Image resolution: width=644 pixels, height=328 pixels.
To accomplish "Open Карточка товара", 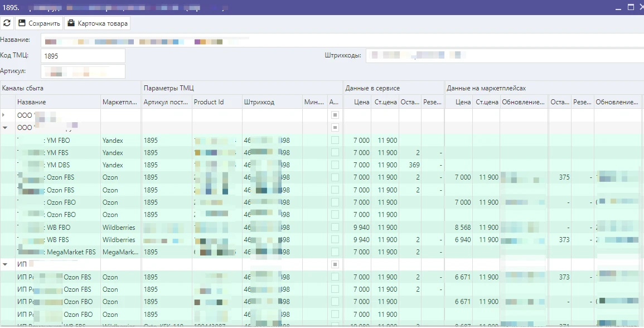I will [x=98, y=23].
